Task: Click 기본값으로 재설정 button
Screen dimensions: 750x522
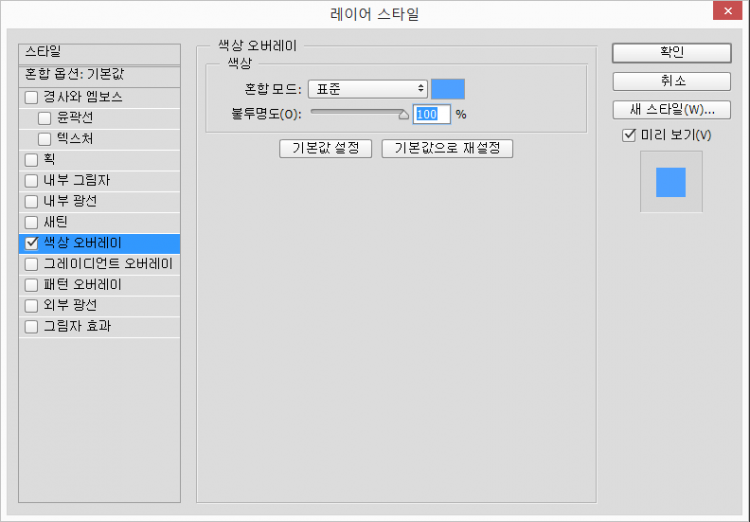Action: pos(447,148)
